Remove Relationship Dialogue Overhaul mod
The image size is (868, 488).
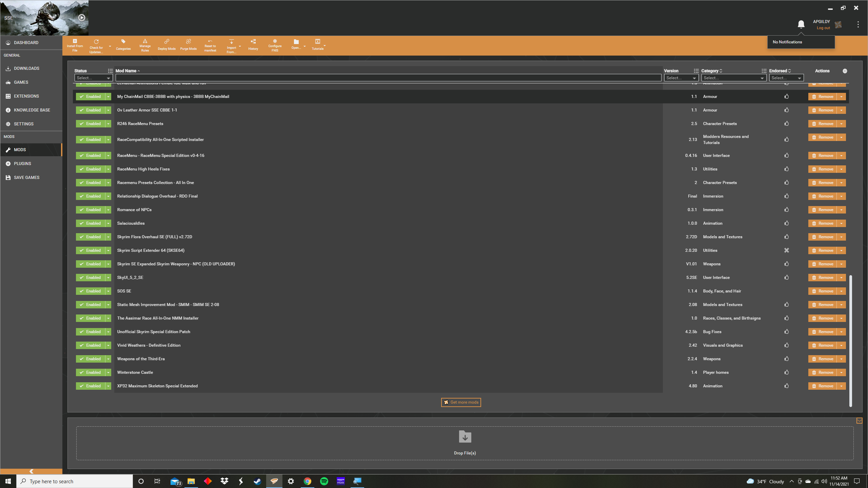coord(822,196)
